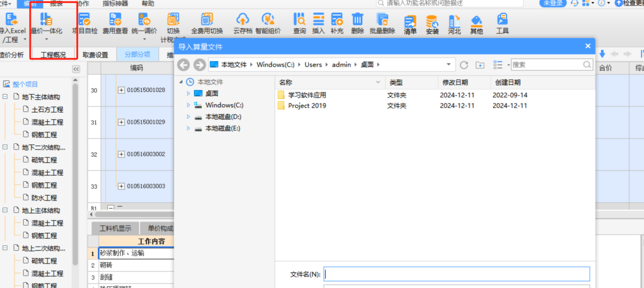Collapse the project tree panel with «
Image resolution: width=644 pixels, height=288 pixels.
[76, 69]
